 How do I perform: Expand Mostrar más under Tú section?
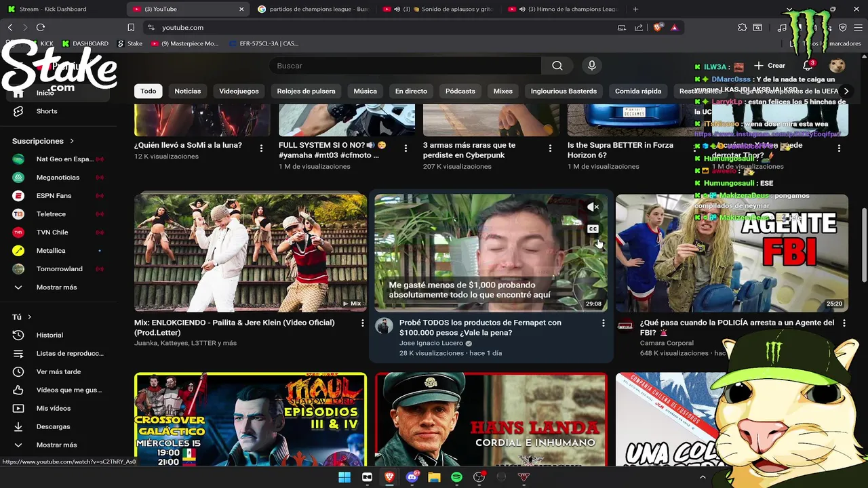[x=58, y=445]
